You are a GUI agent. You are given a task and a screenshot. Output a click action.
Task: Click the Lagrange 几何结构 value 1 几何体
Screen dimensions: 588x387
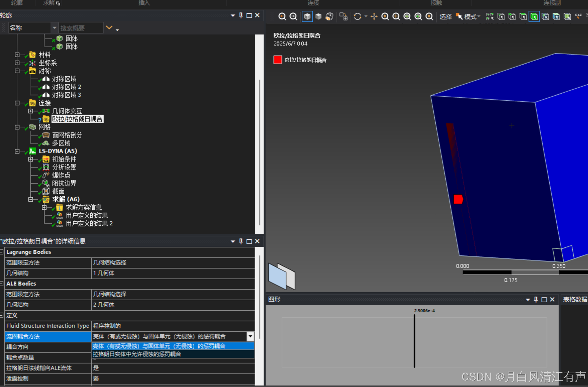(173, 273)
